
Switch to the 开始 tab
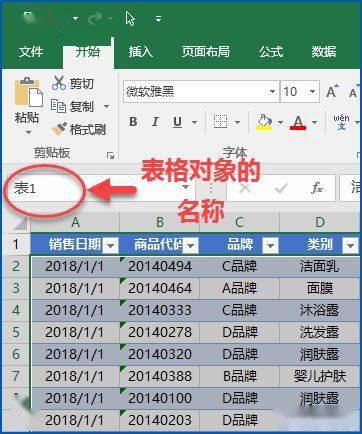click(x=88, y=52)
